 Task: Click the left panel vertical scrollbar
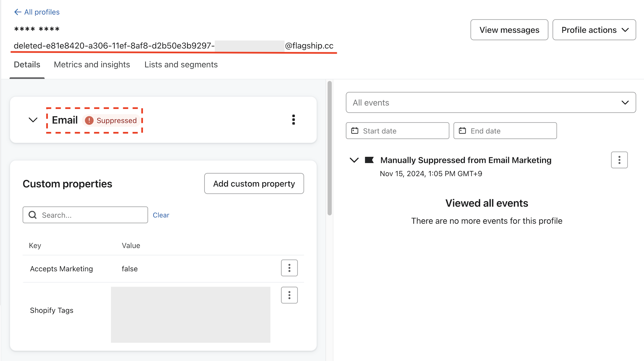pyautogui.click(x=329, y=148)
